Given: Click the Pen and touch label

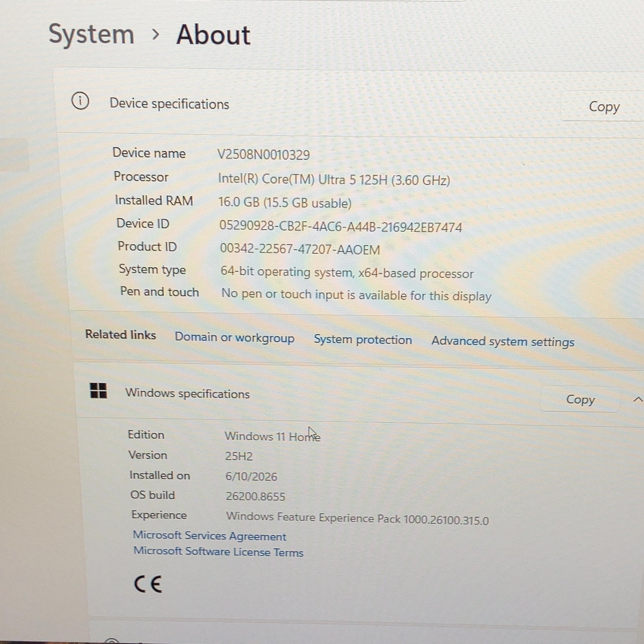Looking at the screenshot, I should 160,292.
